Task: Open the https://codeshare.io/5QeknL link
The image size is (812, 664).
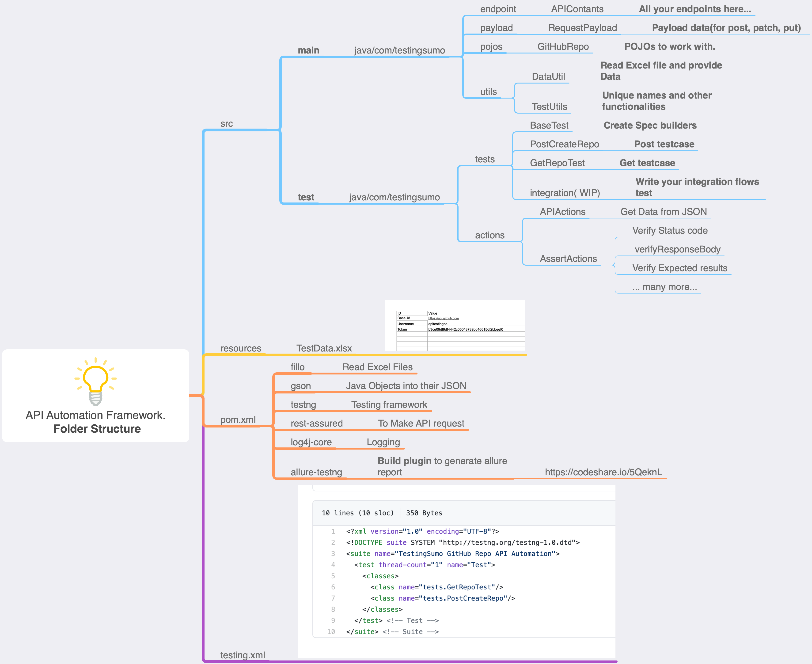Action: 604,472
